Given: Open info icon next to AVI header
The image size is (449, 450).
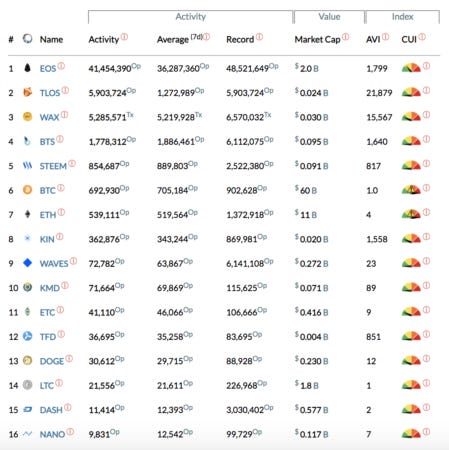Looking at the screenshot, I should click(386, 36).
